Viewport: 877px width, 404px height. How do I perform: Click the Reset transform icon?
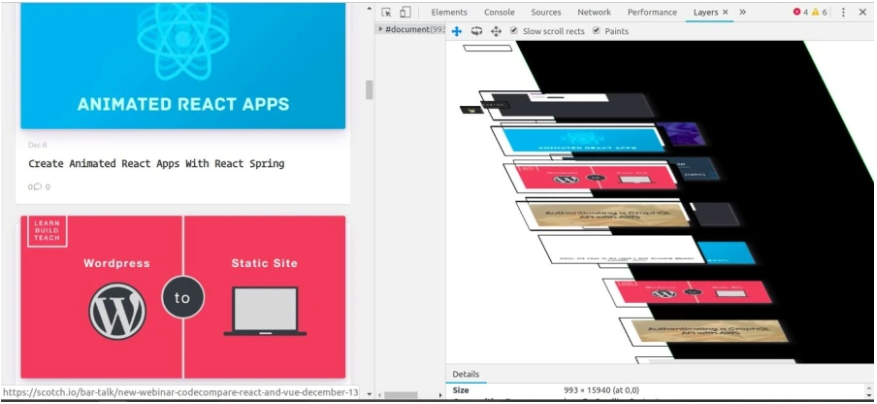pyautogui.click(x=496, y=31)
